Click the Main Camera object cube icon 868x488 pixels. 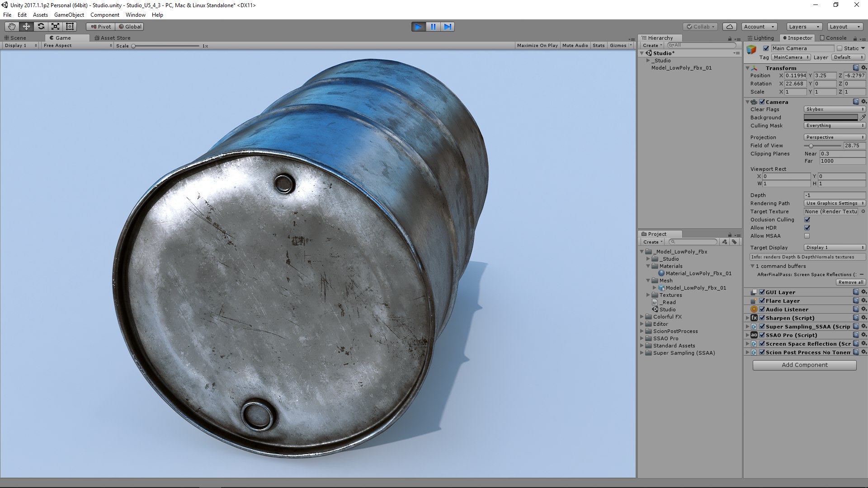click(751, 50)
